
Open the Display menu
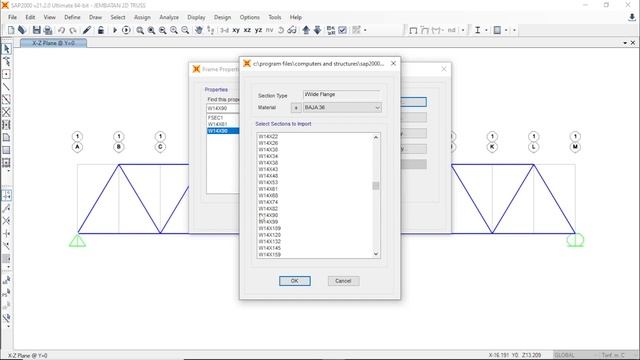(196, 17)
